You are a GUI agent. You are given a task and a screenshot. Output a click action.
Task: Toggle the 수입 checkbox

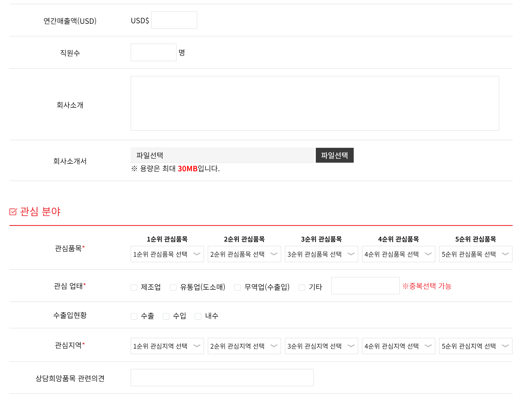pos(166,316)
